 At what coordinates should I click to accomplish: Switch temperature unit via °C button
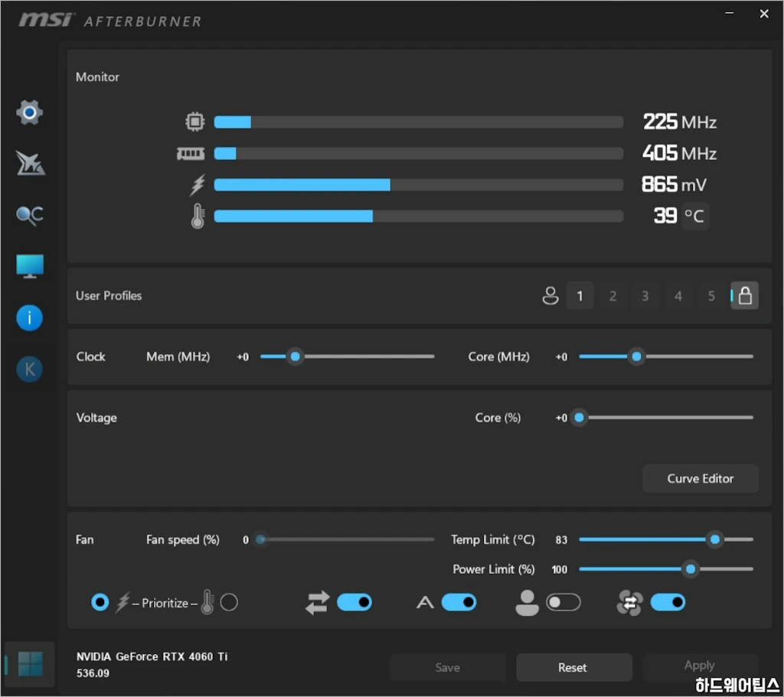[695, 216]
